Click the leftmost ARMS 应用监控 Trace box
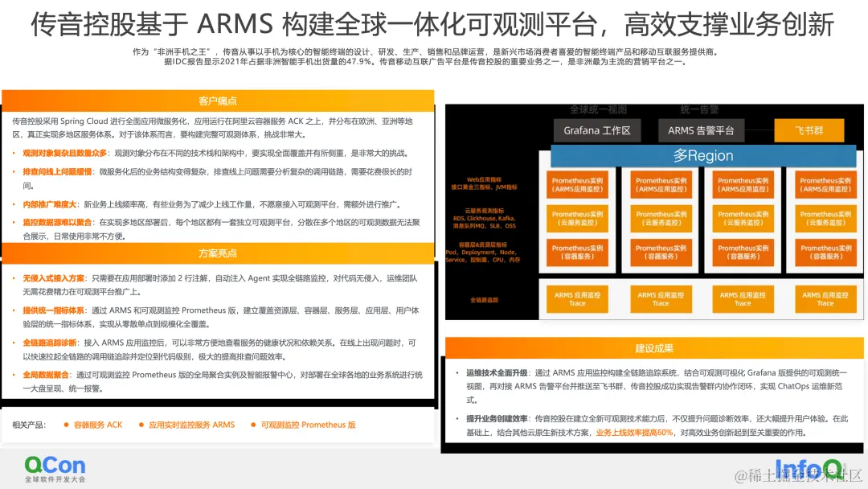Screen dimensions: 868x489 pyautogui.click(x=578, y=298)
